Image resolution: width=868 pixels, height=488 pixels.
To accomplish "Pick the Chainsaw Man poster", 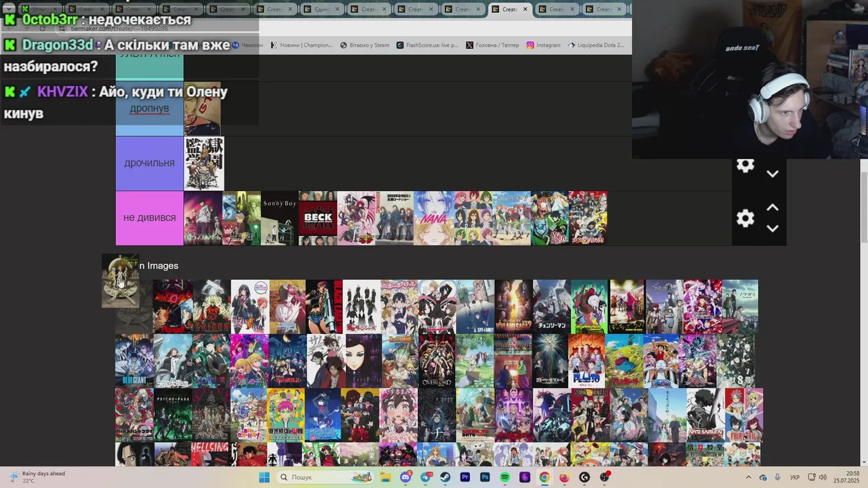I will pos(551,306).
